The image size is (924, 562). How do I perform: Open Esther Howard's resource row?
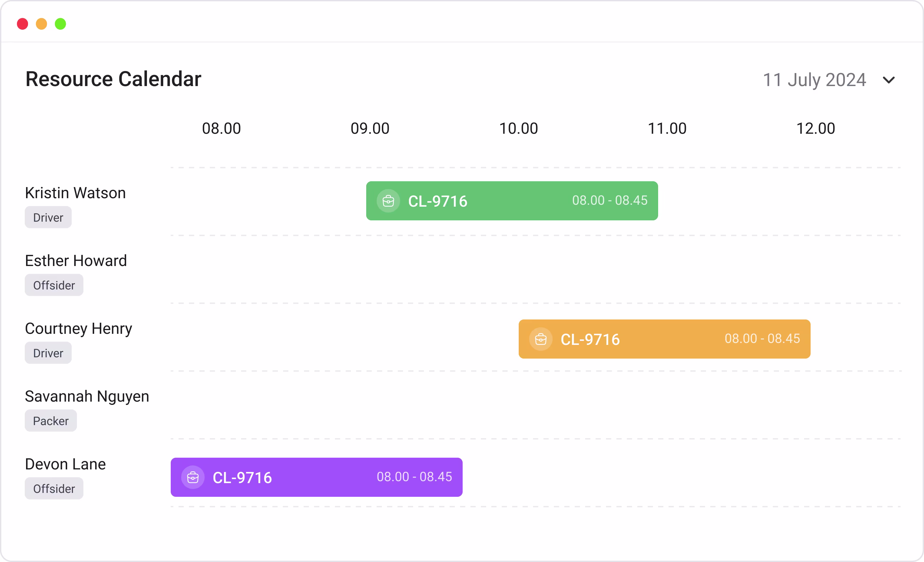point(76,261)
